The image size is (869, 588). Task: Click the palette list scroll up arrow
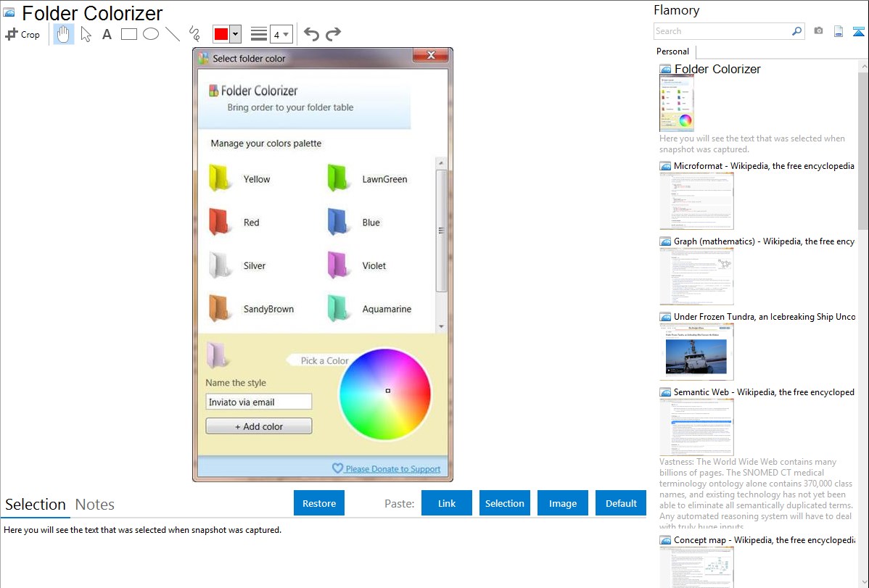click(x=441, y=163)
